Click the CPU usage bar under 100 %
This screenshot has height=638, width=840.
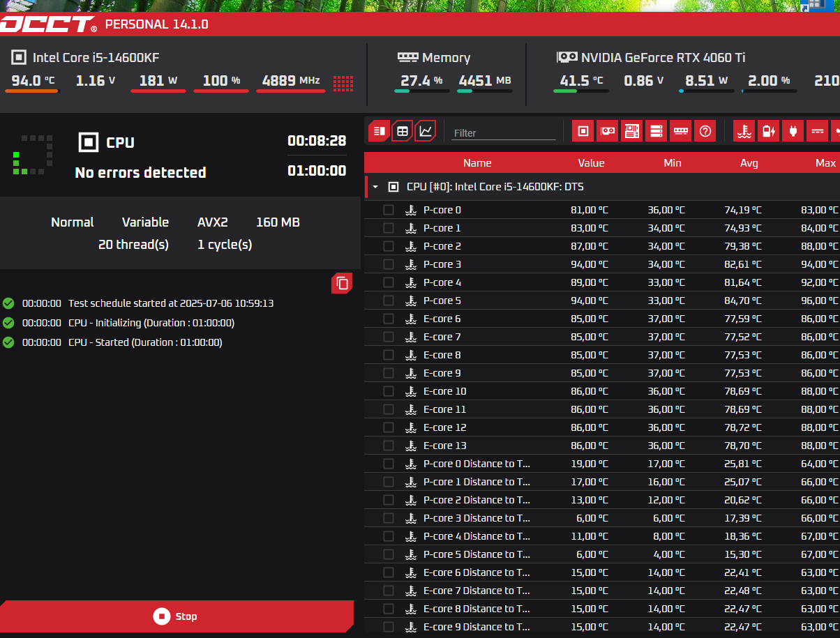tap(221, 91)
